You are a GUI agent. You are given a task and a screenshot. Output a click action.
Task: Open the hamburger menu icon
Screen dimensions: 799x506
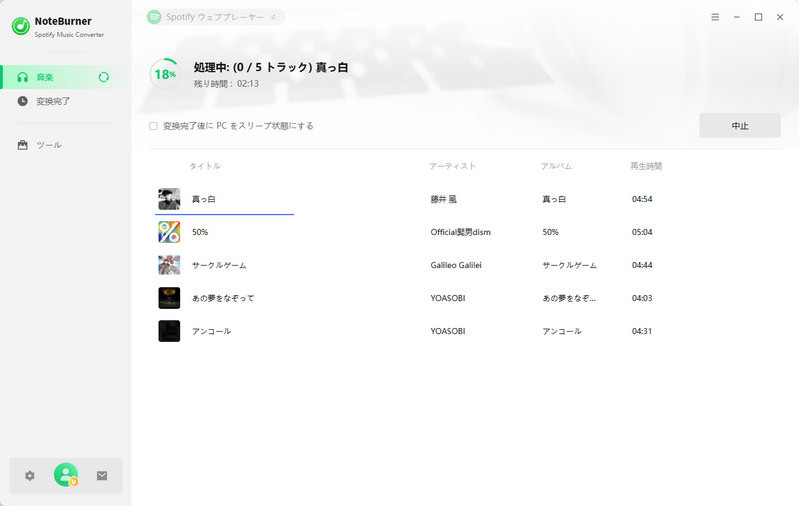715,17
